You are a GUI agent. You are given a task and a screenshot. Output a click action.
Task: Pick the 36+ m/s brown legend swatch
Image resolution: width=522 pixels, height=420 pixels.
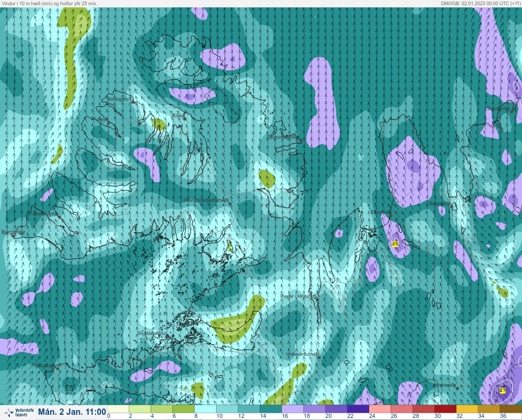[x=511, y=409]
